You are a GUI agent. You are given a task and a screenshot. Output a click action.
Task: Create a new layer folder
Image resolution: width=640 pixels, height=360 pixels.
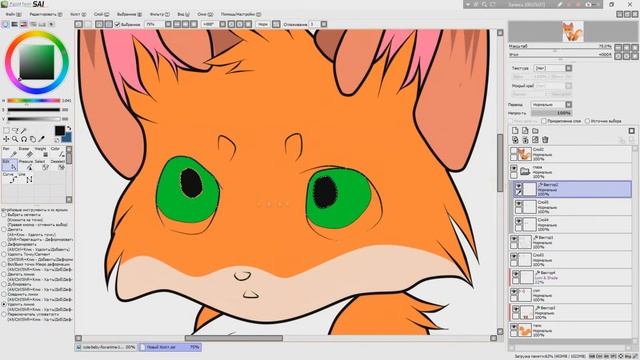[x=535, y=131]
